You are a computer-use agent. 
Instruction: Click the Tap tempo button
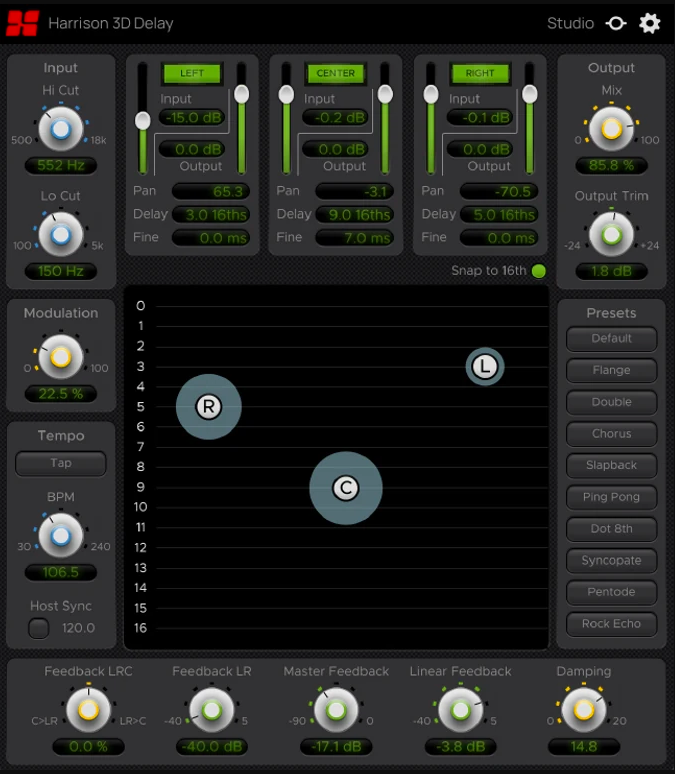[61, 464]
